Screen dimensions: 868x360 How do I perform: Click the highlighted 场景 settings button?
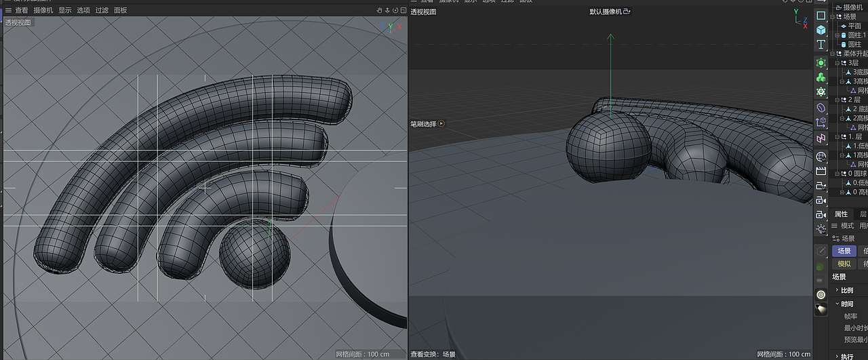(844, 251)
